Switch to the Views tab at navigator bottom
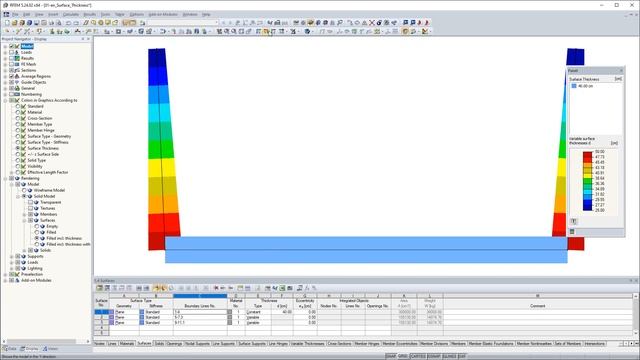The height and width of the screenshot is (360, 640). [x=51, y=349]
